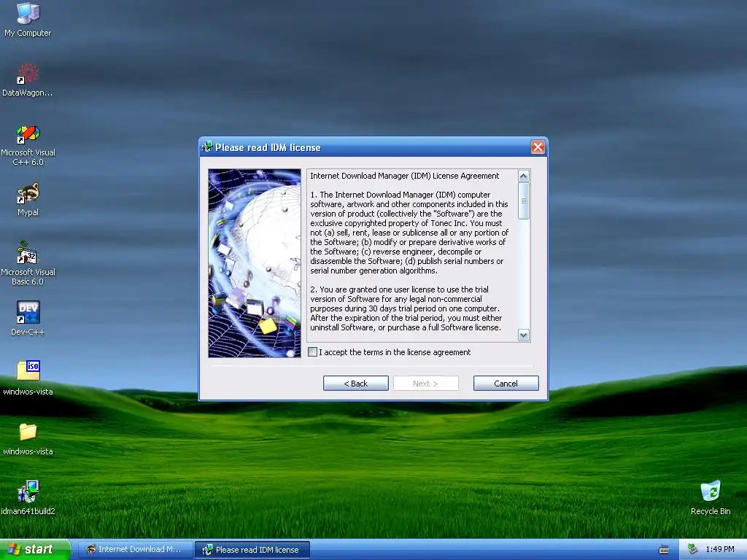Image resolution: width=747 pixels, height=560 pixels.
Task: Click the IDM icon in dialog title bar
Action: pos(206,147)
